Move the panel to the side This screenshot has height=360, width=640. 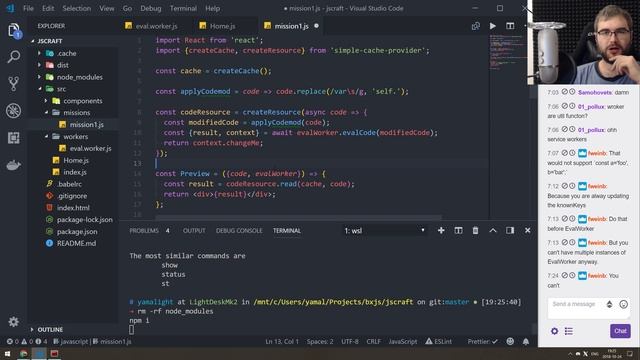[510, 231]
